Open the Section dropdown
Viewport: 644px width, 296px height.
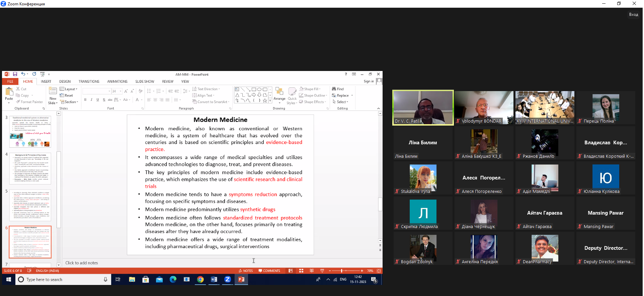(69, 102)
